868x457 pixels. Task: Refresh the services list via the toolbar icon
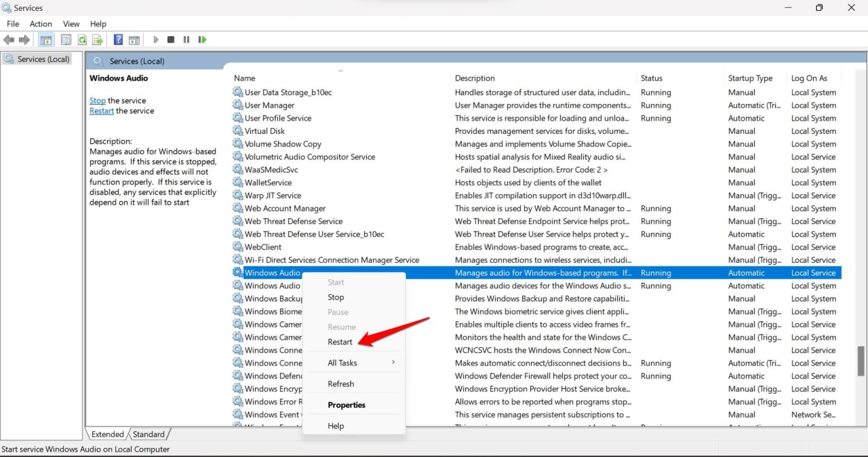pyautogui.click(x=82, y=39)
